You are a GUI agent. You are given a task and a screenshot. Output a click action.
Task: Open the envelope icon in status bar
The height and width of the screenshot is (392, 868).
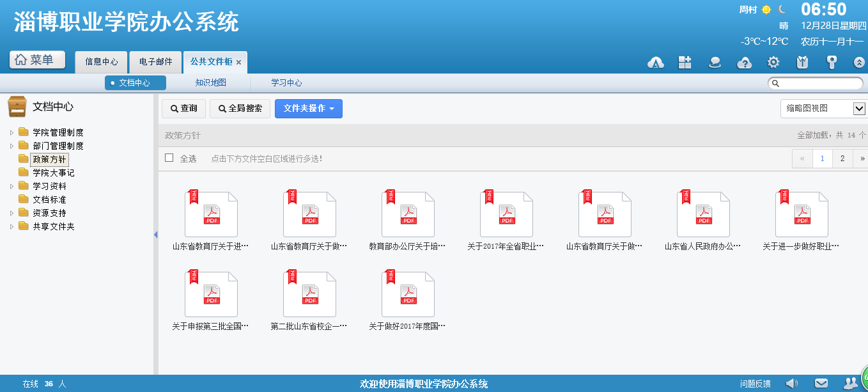pyautogui.click(x=821, y=384)
